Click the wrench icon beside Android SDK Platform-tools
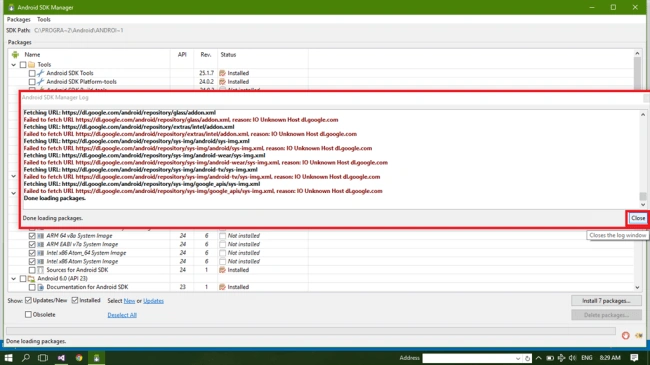Screen dimensions: 650x365 41,82
